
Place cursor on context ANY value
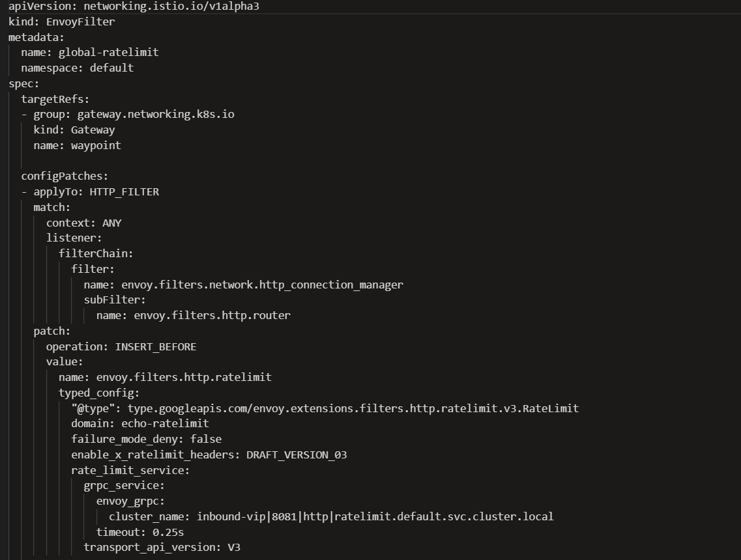click(x=111, y=223)
